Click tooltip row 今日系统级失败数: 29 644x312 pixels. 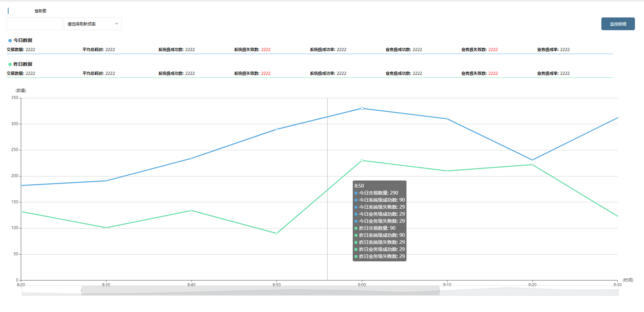380,207
